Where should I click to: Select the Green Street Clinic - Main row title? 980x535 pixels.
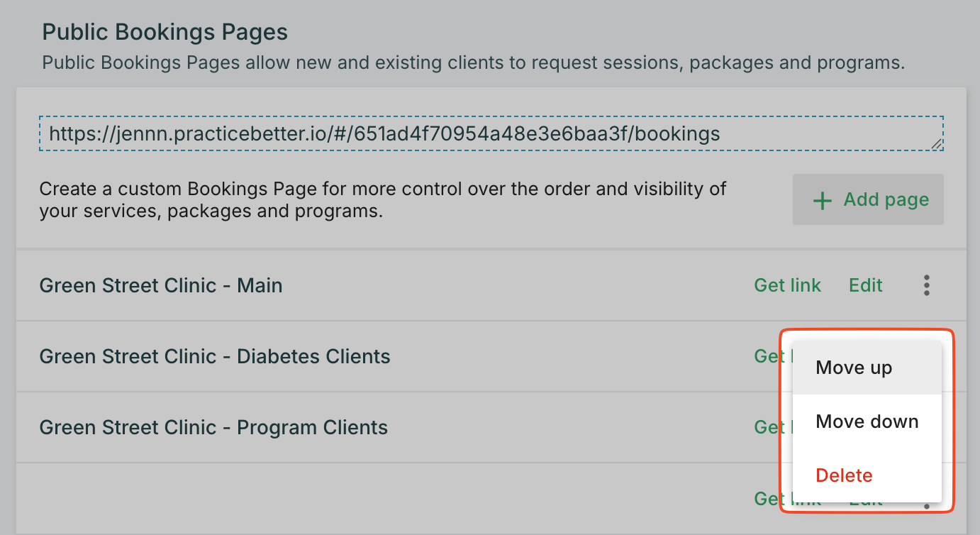(161, 285)
